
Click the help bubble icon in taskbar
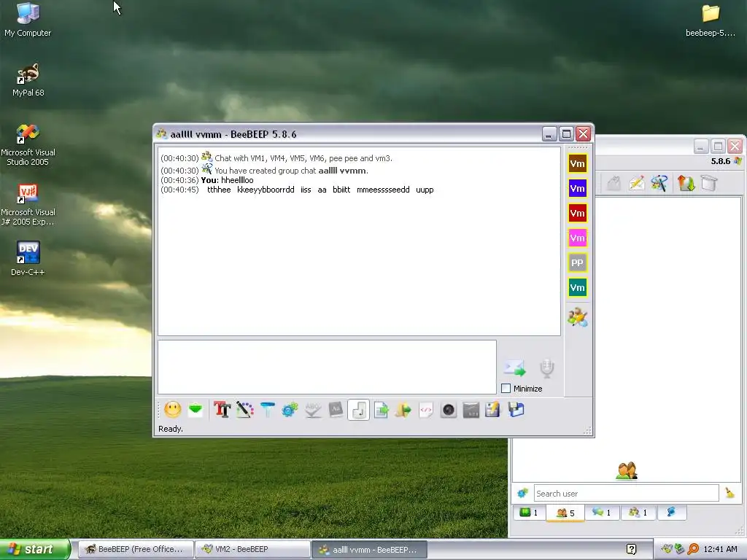(631, 550)
